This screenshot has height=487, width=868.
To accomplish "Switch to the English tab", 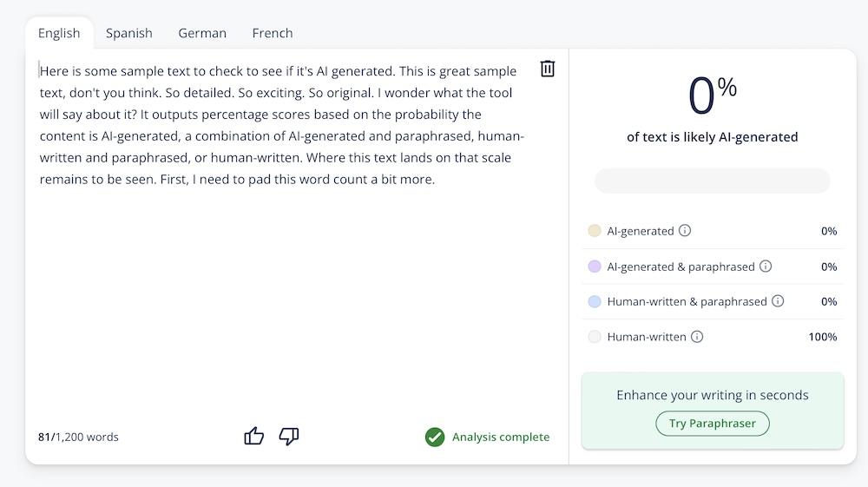I will click(x=59, y=33).
